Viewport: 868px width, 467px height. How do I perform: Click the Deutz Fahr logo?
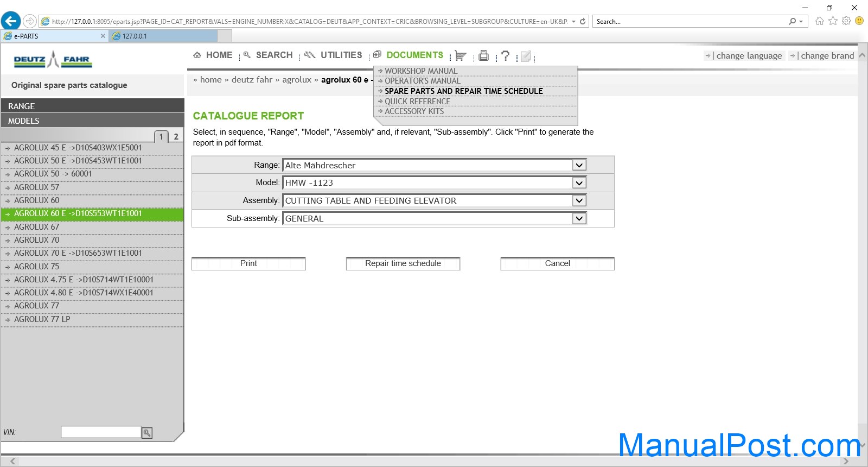tap(53, 59)
